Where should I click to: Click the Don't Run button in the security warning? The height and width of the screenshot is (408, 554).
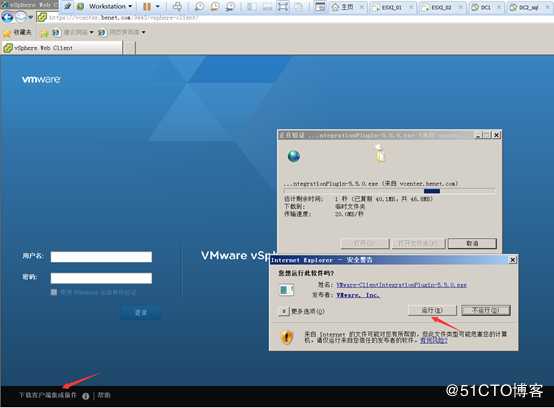pyautogui.click(x=485, y=311)
